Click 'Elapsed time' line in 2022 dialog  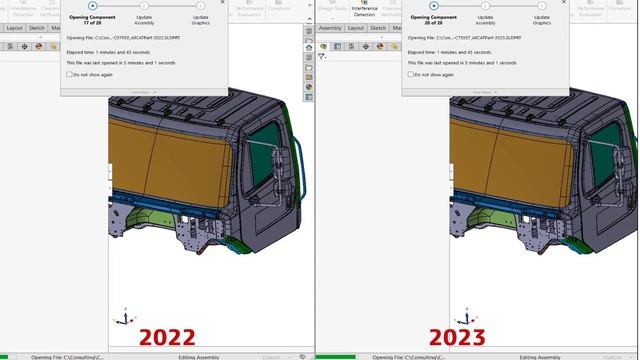(108, 52)
